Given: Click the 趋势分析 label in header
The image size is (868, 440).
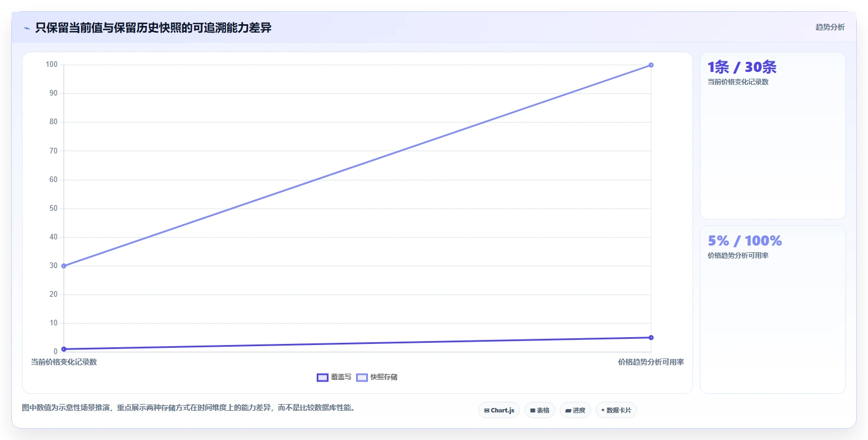Looking at the screenshot, I should (x=830, y=27).
